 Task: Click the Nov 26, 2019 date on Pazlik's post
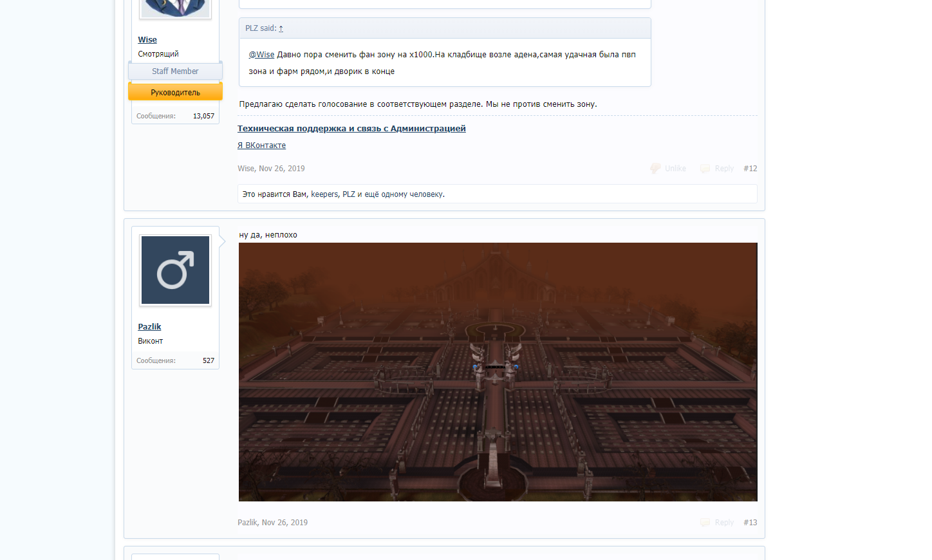(x=284, y=523)
